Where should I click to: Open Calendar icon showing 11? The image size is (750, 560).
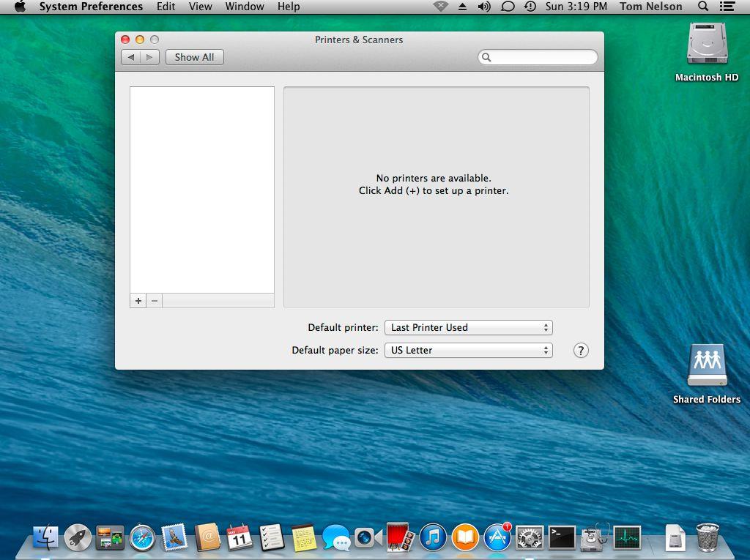tap(240, 537)
